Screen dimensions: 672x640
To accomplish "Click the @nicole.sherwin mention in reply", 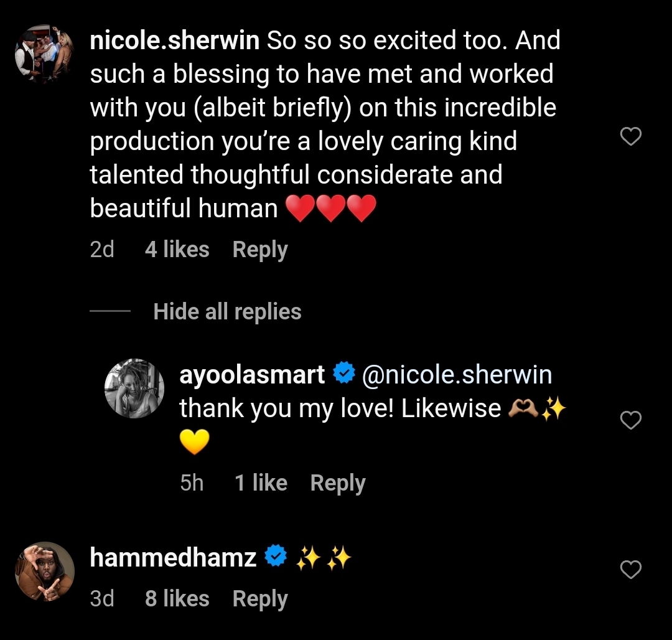I will (457, 375).
